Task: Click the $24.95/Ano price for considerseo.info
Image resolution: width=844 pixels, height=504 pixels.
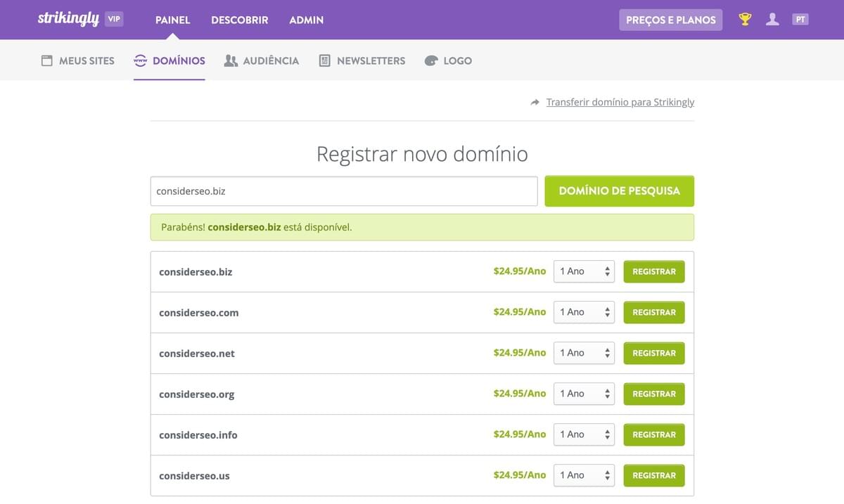Action: coord(520,434)
